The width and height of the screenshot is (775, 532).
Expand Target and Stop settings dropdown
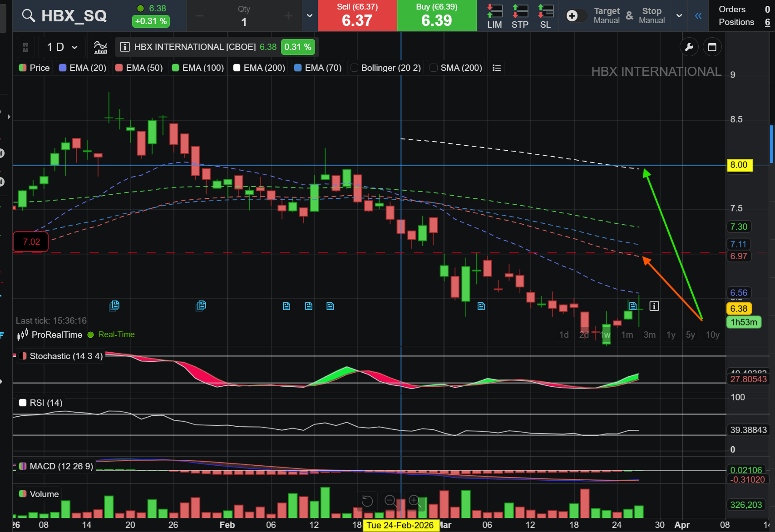679,16
